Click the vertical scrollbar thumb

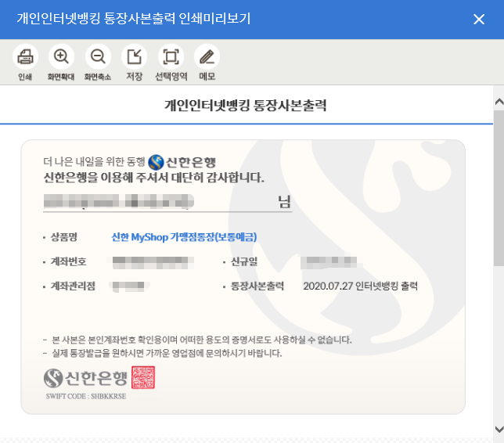pos(499,188)
